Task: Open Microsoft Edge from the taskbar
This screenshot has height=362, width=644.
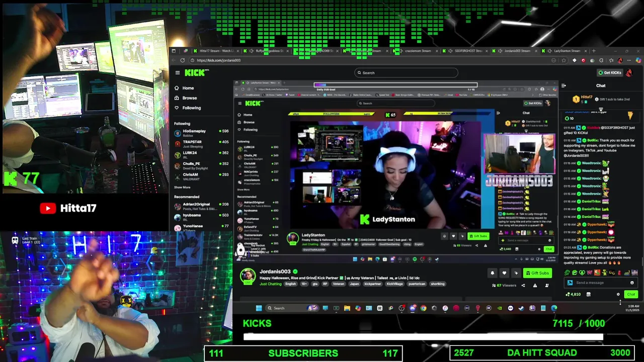Action: [554, 308]
